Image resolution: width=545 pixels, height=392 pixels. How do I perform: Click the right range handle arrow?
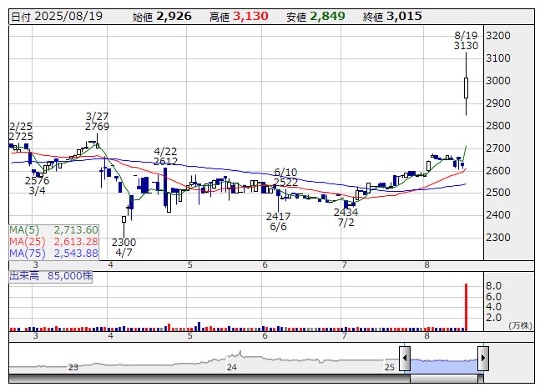coord(483,358)
